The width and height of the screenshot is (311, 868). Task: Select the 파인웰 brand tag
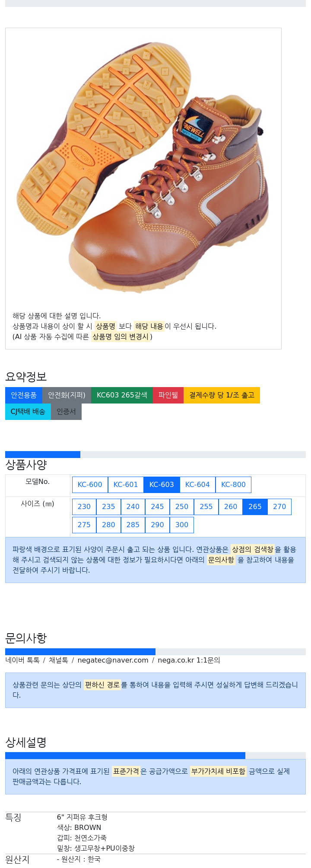[168, 395]
